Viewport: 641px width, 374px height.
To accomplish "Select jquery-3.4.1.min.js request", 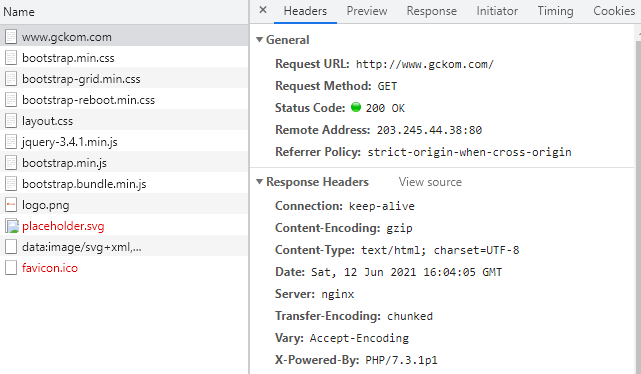I will pos(124,142).
